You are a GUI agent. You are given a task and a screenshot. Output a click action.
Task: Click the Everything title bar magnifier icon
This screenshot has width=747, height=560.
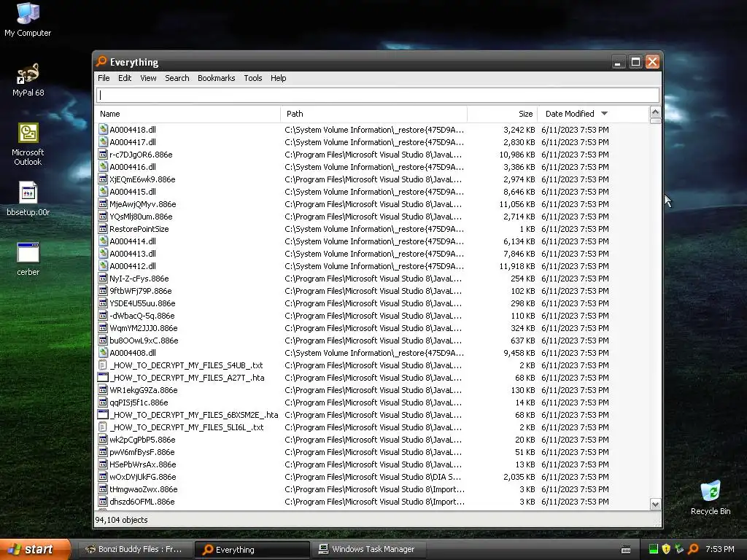pyautogui.click(x=101, y=61)
